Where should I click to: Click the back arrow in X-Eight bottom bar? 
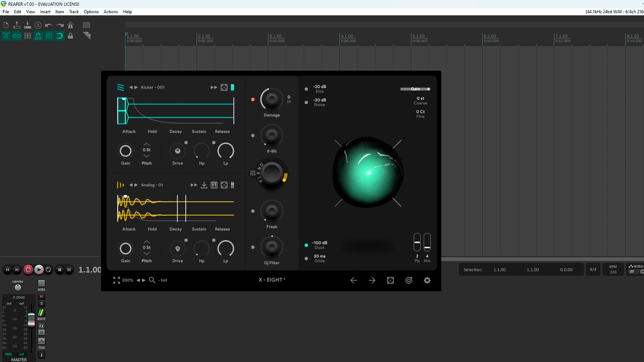(354, 280)
